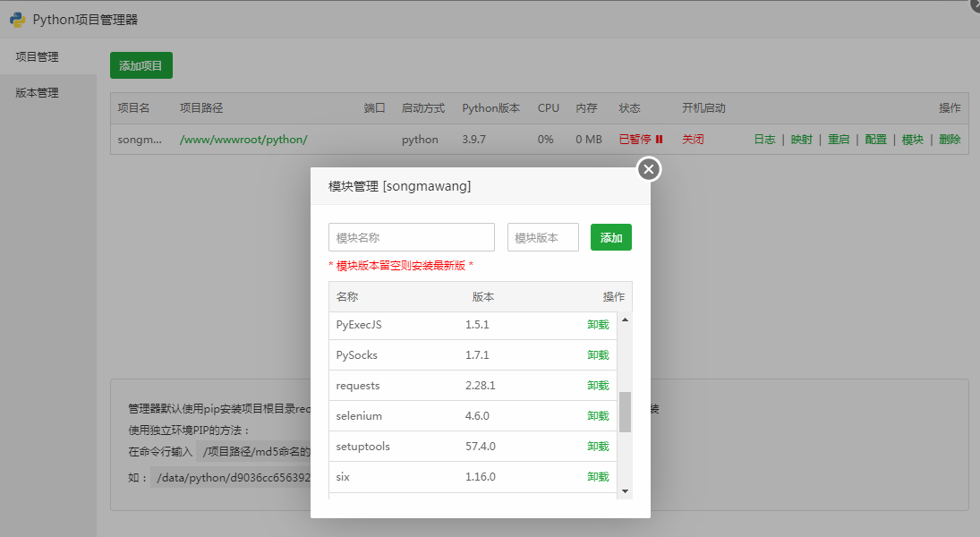Open the 模块 link for the project
980x537 pixels.
click(913, 140)
